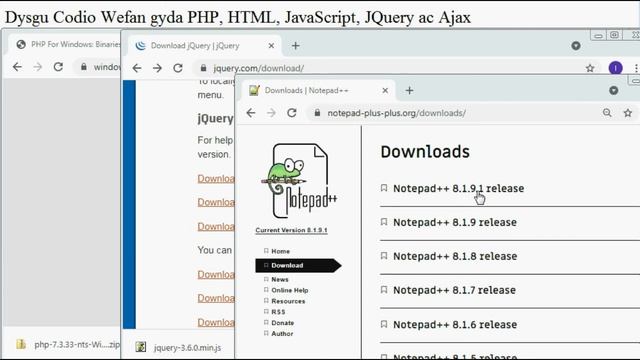Click forward arrow in Notepad++ browser window
Screen dimensions: 640x360
coord(271,113)
